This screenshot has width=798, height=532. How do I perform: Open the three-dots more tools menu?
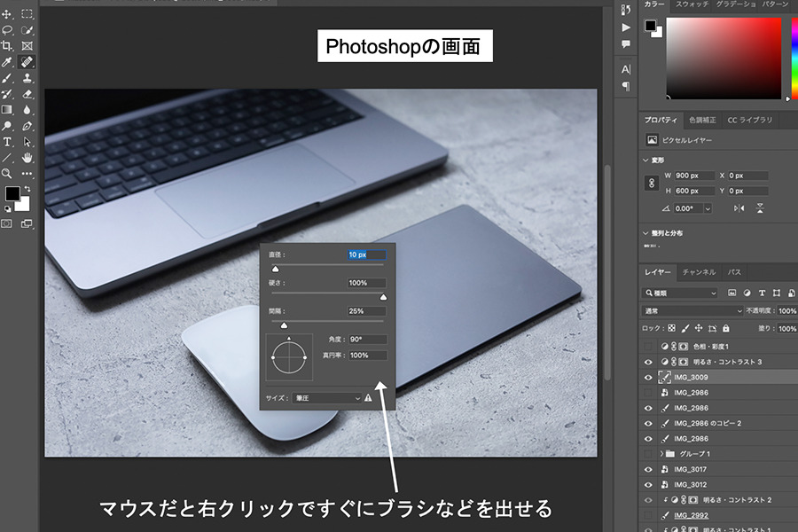(27, 174)
